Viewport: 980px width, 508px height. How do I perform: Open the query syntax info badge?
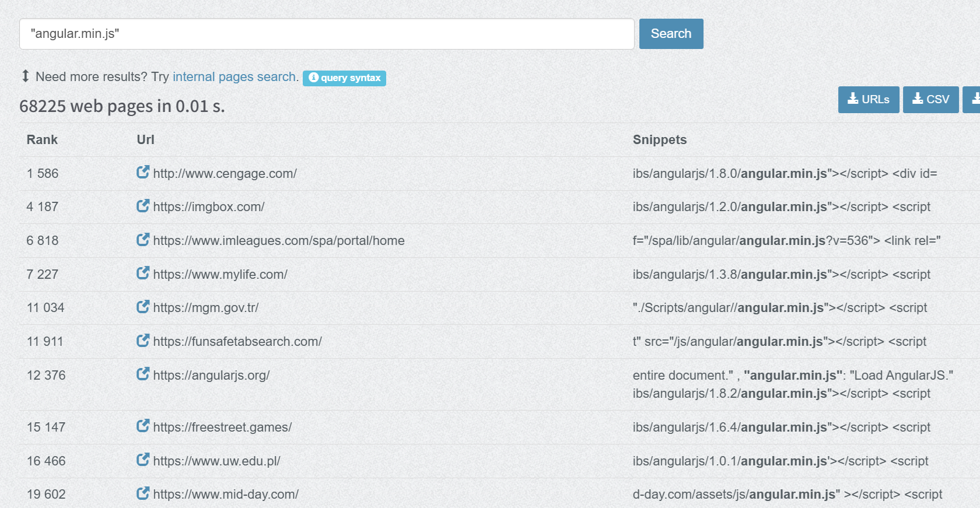tap(344, 78)
